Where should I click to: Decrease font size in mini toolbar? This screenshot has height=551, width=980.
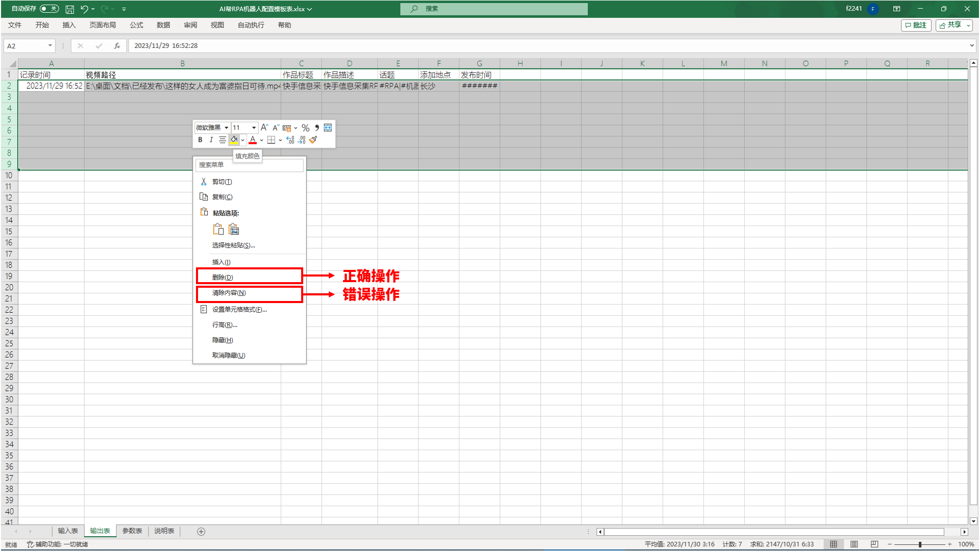(x=276, y=128)
